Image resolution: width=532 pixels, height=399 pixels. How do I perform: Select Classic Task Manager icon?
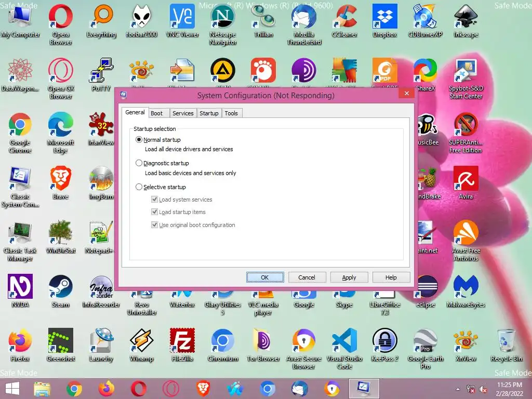[20, 241]
